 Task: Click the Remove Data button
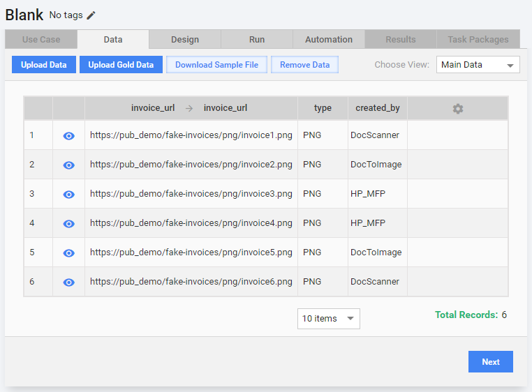[x=304, y=64]
